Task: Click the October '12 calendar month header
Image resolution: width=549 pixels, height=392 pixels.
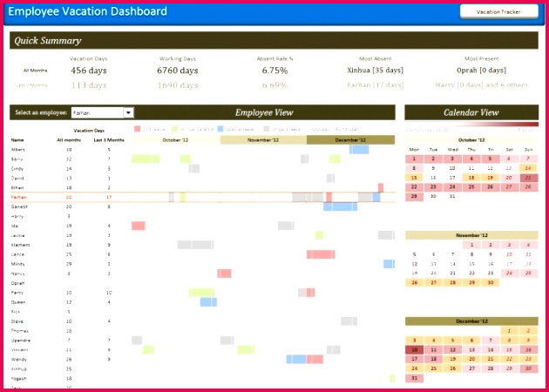Action: (x=471, y=140)
